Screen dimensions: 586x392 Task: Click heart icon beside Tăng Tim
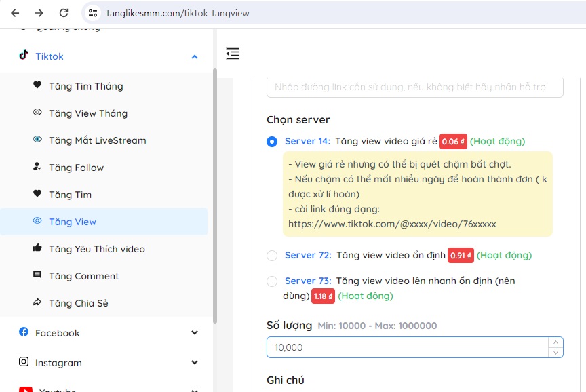[x=37, y=193]
